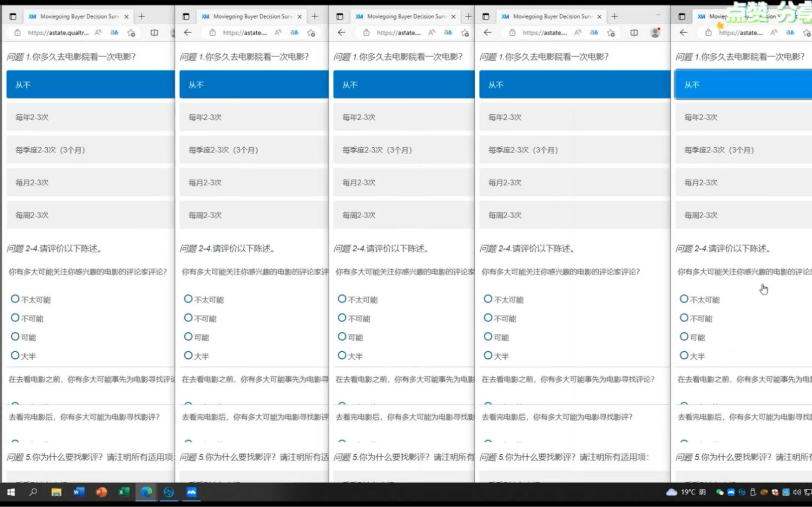Choose 每年2-3次 option in first browser window
This screenshot has height=507, width=812.
coord(90,117)
